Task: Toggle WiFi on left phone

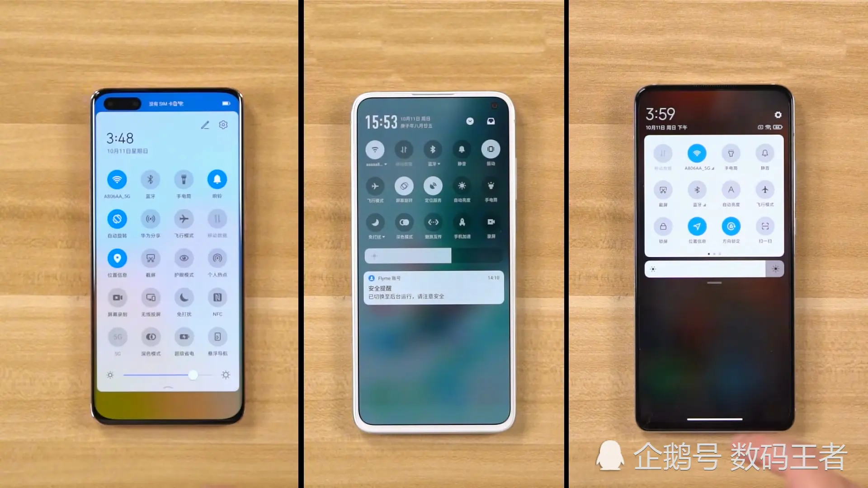Action: click(x=117, y=179)
